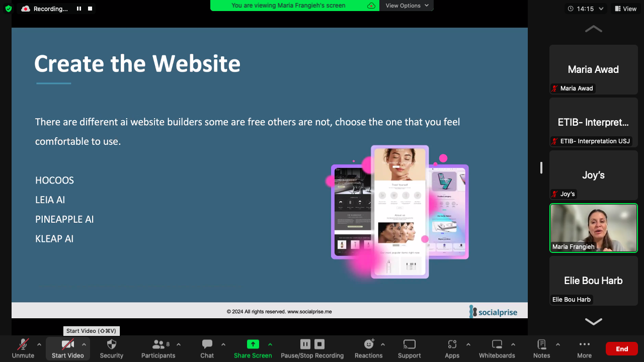Select ETIB- Interpretation USJ participant tile
The width and height of the screenshot is (644, 362).
point(594,122)
